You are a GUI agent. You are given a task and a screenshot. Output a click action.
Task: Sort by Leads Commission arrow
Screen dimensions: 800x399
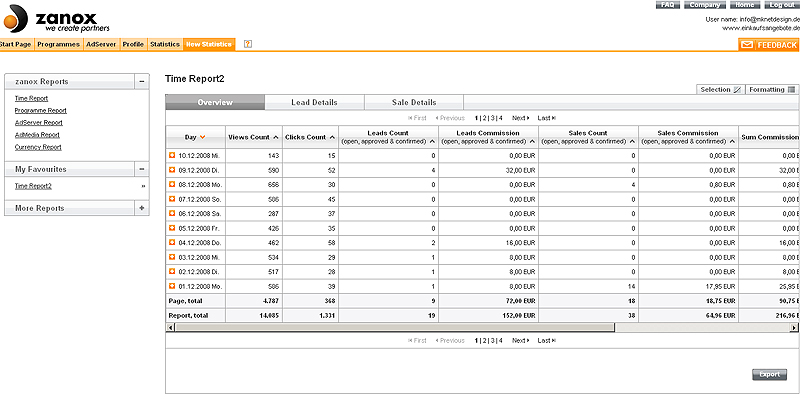click(532, 141)
